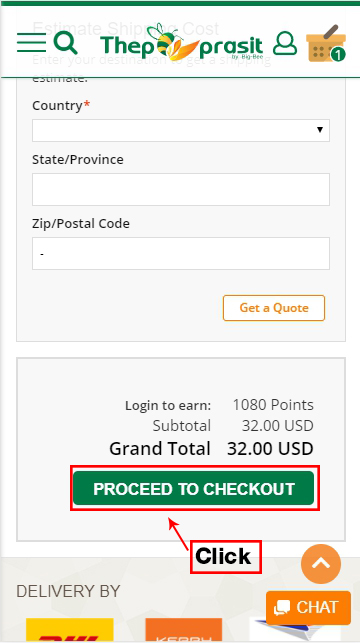Click the search magnifier icon
Image resolution: width=360 pixels, height=643 pixels.
[x=66, y=43]
